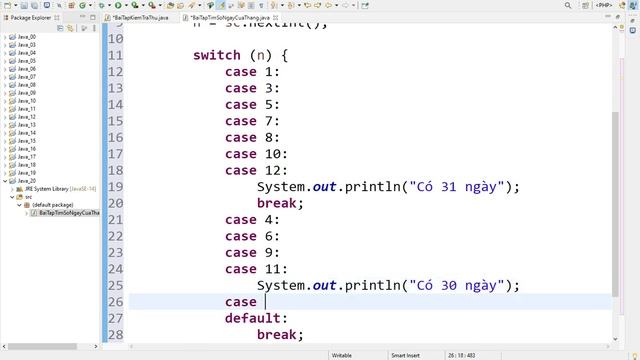
Task: Expand the Java_00 project
Action: [5, 37]
